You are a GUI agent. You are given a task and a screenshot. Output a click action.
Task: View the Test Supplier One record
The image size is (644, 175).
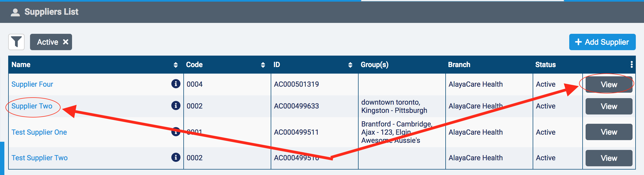coord(609,132)
